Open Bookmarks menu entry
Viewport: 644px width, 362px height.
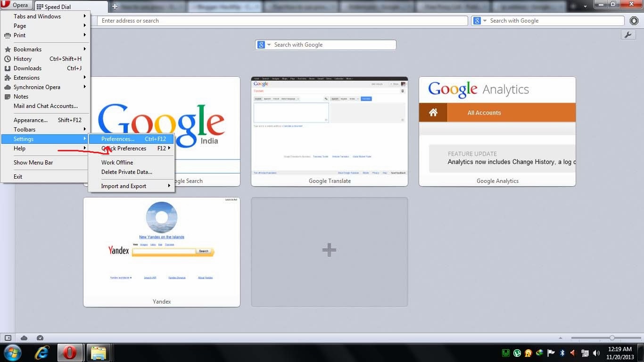(45, 49)
